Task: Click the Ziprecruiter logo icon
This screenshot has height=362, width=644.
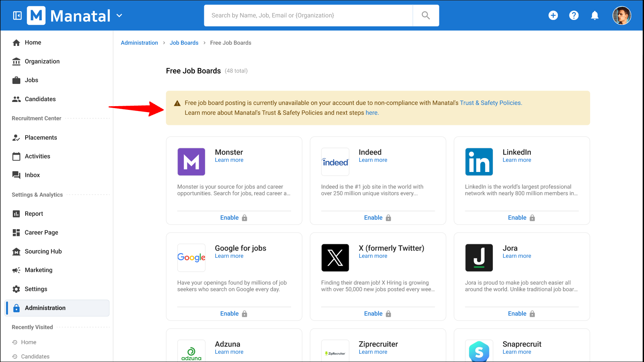Action: tap(335, 351)
